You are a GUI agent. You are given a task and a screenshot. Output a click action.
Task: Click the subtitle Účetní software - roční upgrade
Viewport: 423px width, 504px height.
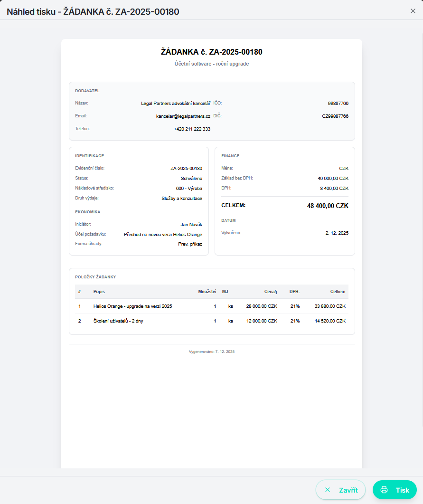[x=212, y=64]
